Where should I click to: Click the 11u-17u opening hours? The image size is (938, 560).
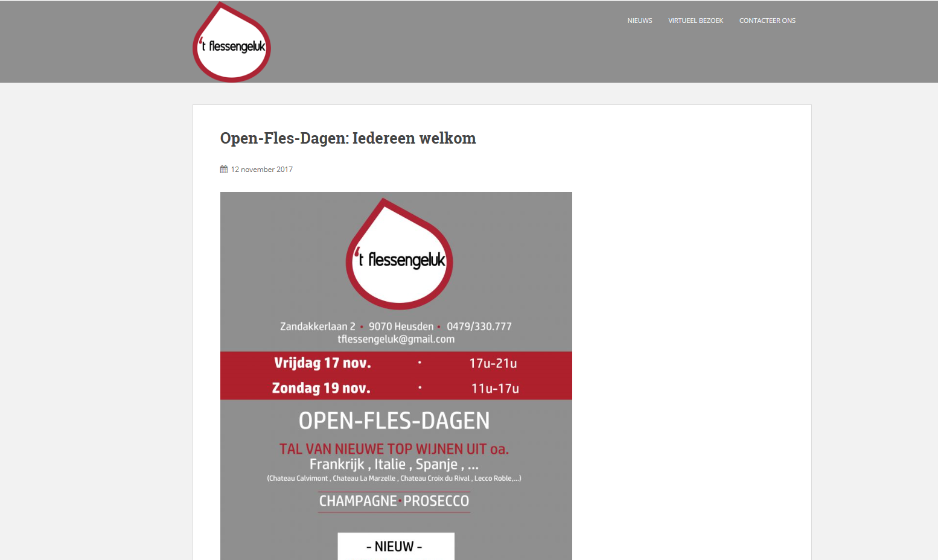[x=495, y=389]
